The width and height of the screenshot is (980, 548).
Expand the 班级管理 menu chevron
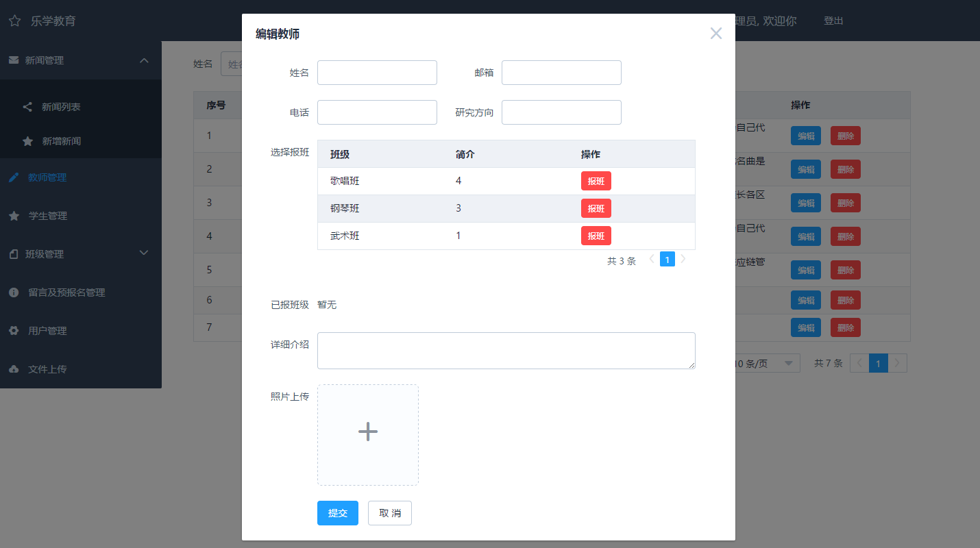point(144,253)
